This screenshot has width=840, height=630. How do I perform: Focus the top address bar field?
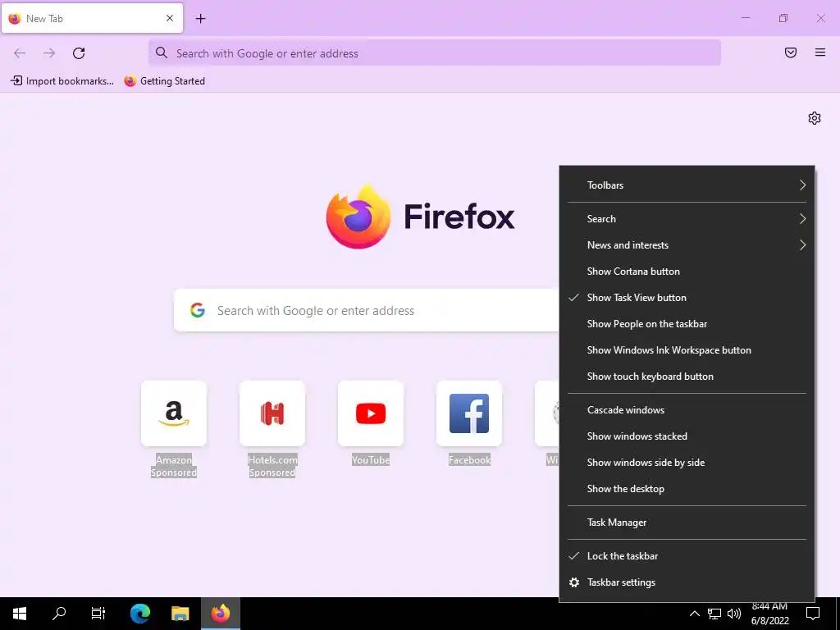tap(435, 52)
